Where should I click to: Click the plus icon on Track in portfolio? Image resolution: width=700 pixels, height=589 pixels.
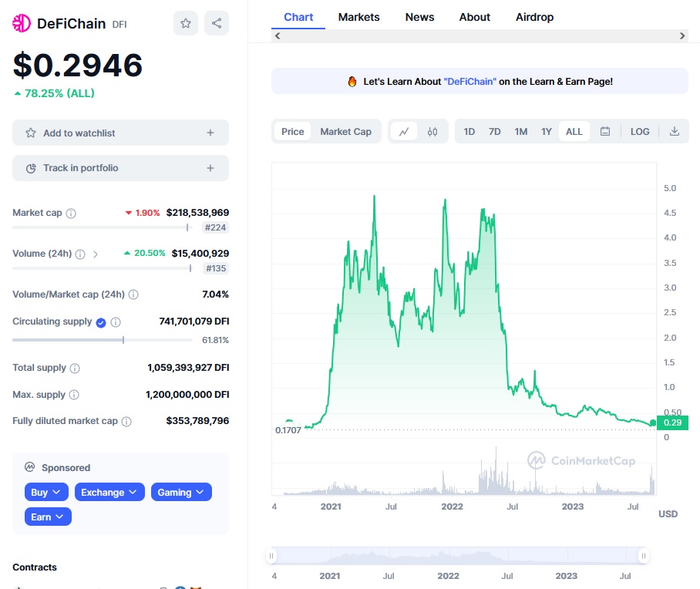(210, 168)
